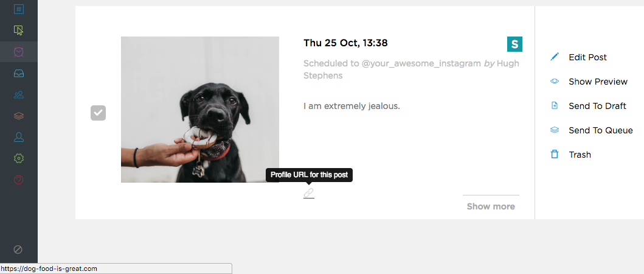Image resolution: width=644 pixels, height=274 pixels.
Task: Expand post details with Show more
Action: point(491,206)
